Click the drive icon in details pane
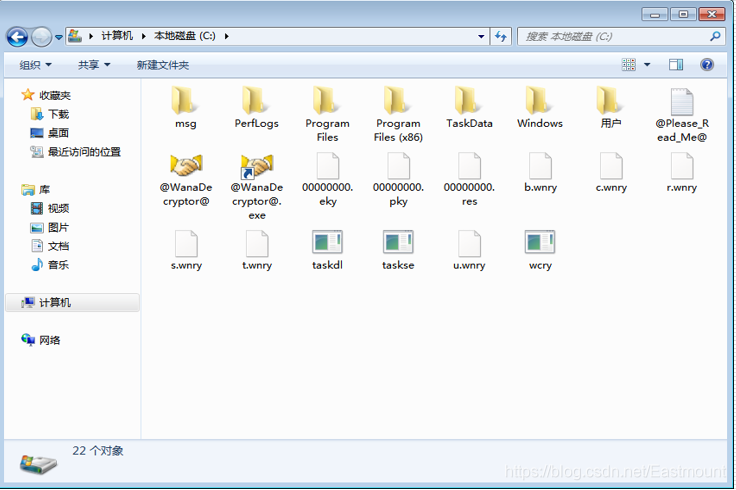This screenshot has width=736, height=490. point(38,463)
